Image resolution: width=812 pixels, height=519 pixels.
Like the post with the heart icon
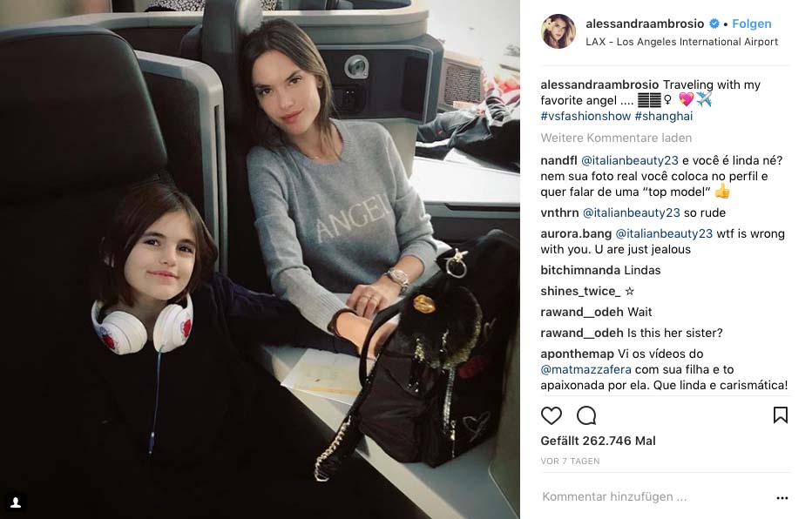tap(551, 415)
